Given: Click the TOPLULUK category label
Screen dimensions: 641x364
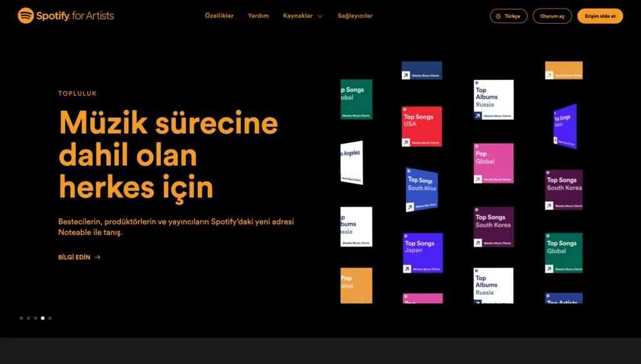Looking at the screenshot, I should coord(77,94).
